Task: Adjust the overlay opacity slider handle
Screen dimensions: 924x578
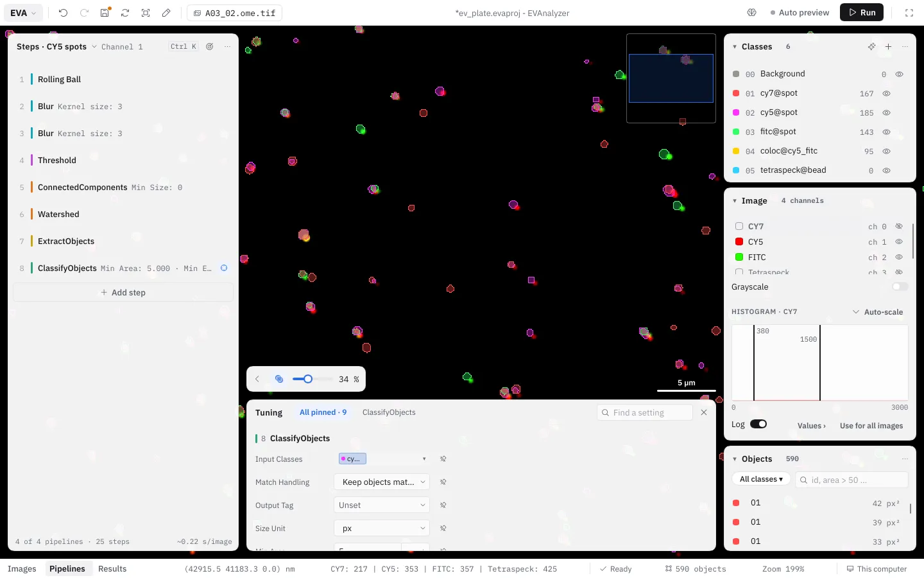Action: (308, 379)
